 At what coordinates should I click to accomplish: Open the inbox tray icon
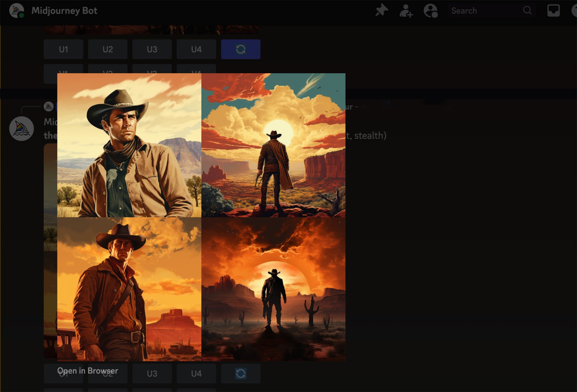[553, 11]
